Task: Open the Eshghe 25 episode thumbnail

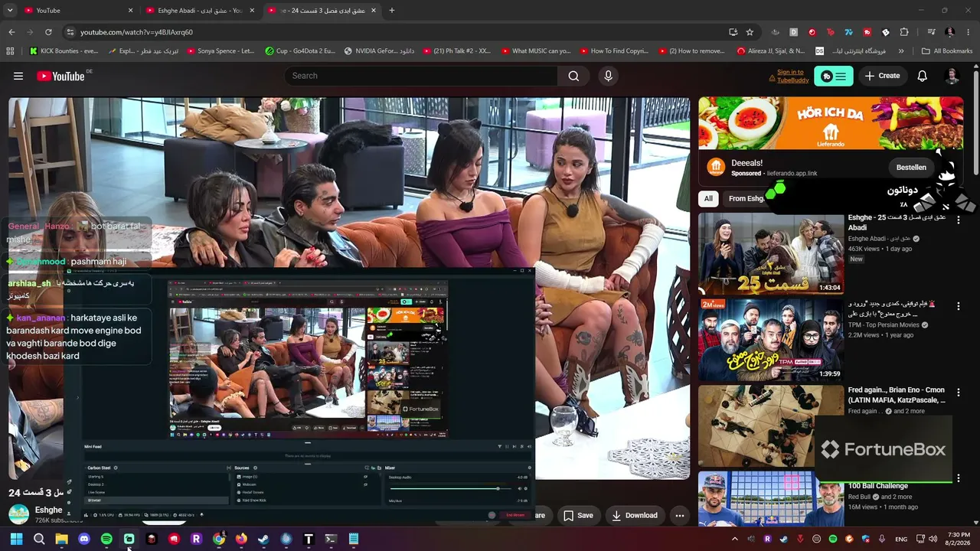Action: coord(771,253)
